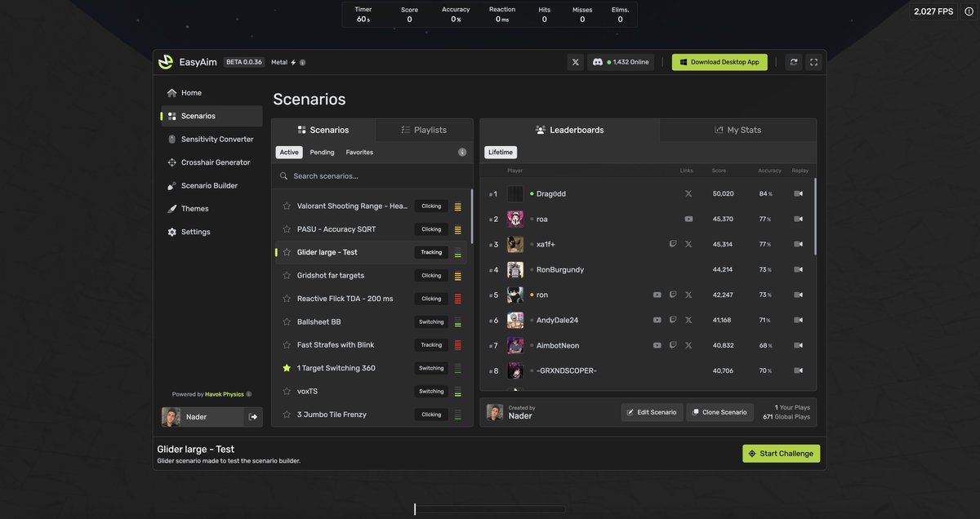
Task: Open the Leaderboards tab
Action: tap(569, 130)
